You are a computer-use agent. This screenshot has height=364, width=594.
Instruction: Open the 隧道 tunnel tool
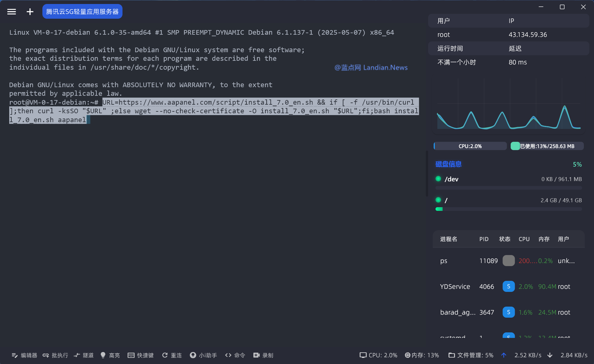[x=84, y=355]
